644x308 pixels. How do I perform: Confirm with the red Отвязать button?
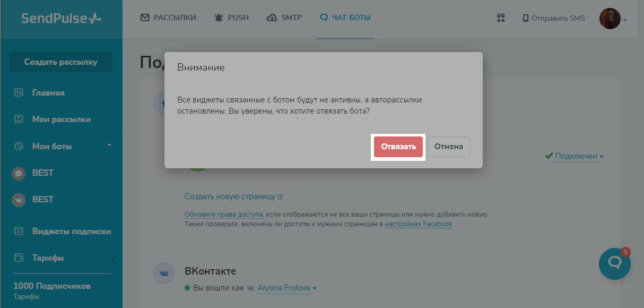tap(398, 147)
